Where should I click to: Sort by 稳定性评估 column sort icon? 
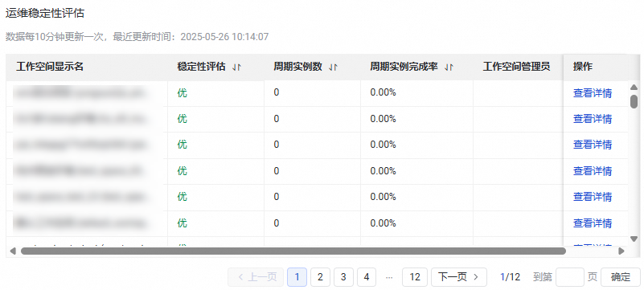(x=236, y=67)
